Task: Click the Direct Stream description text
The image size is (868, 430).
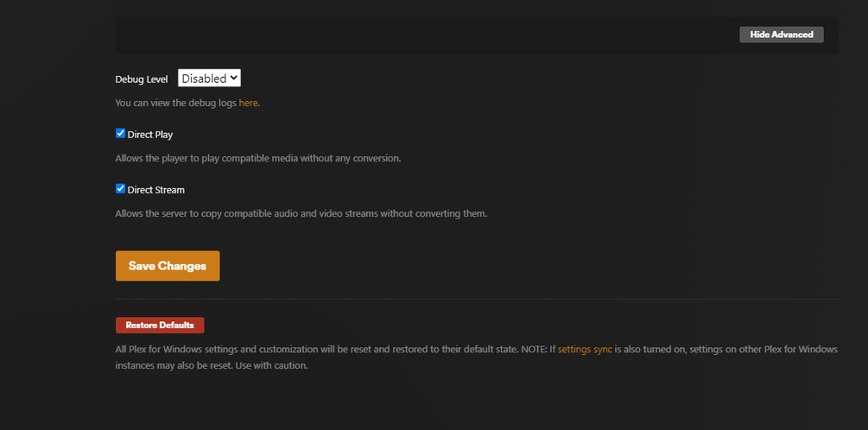Action: click(x=301, y=213)
